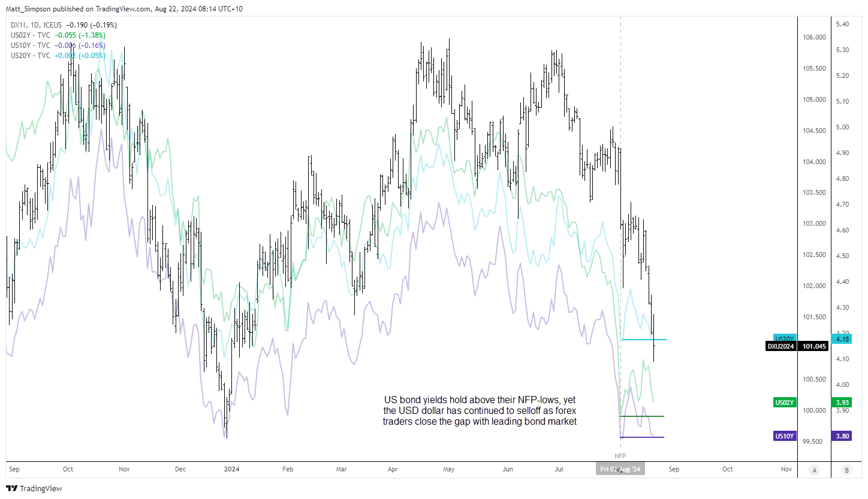Select the US20Y · TVC legend row
The height and width of the screenshot is (499, 868).
click(x=58, y=56)
